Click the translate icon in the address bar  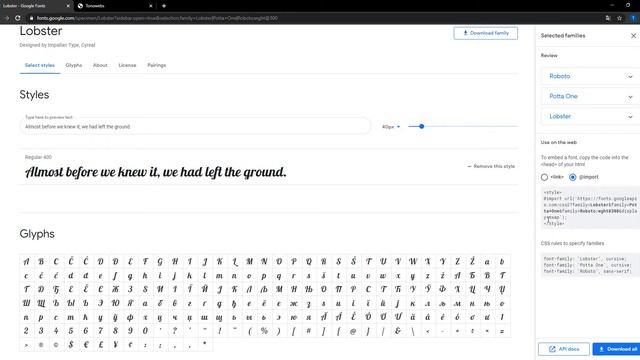pos(608,18)
